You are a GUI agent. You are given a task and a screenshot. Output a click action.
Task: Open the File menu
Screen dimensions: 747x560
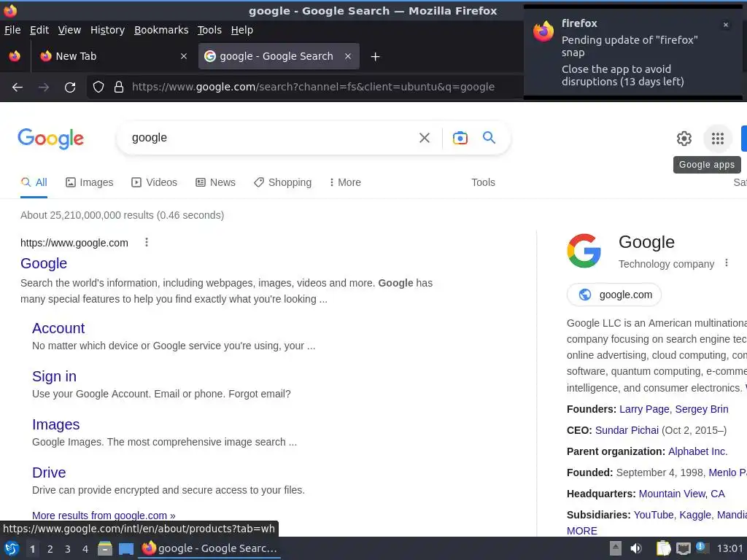[12, 30]
